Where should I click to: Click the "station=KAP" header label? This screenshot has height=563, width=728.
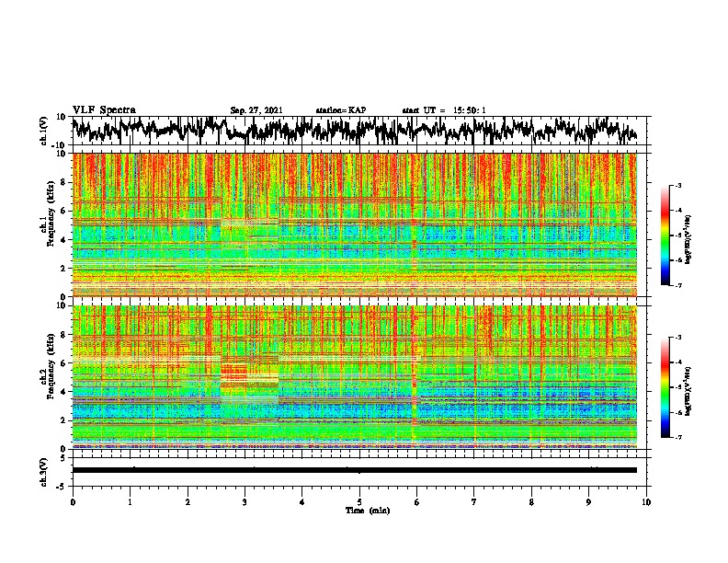[x=340, y=110]
